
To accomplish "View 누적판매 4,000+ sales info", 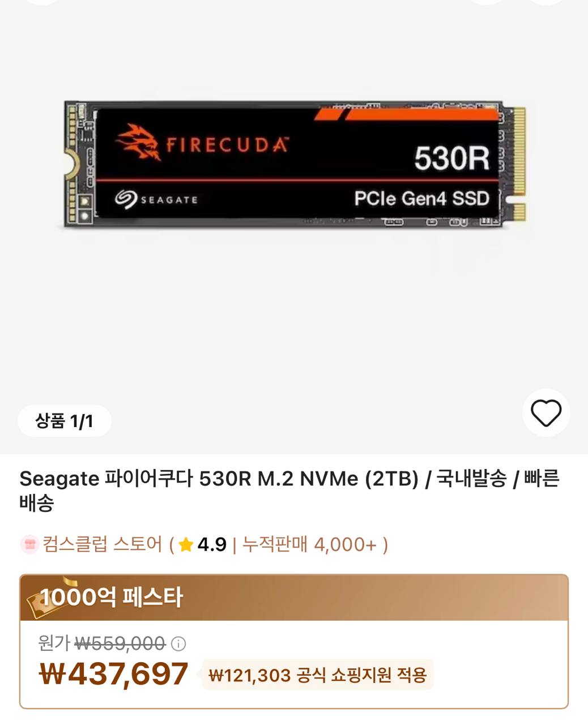I will point(309,544).
